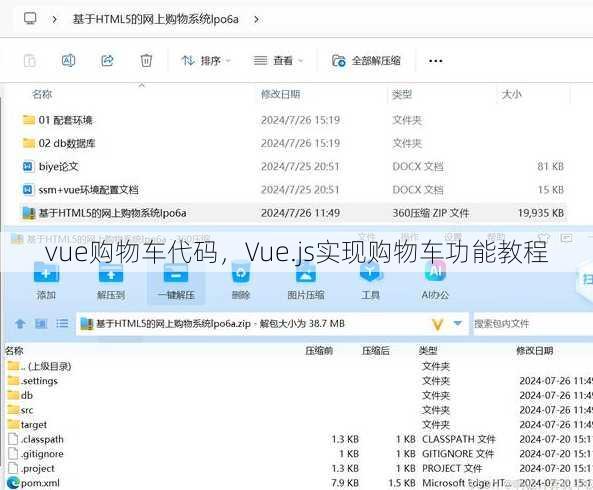Open the 设置 menu in the 360压缩 window
Screen dimensions: 593x490
pos(453,238)
